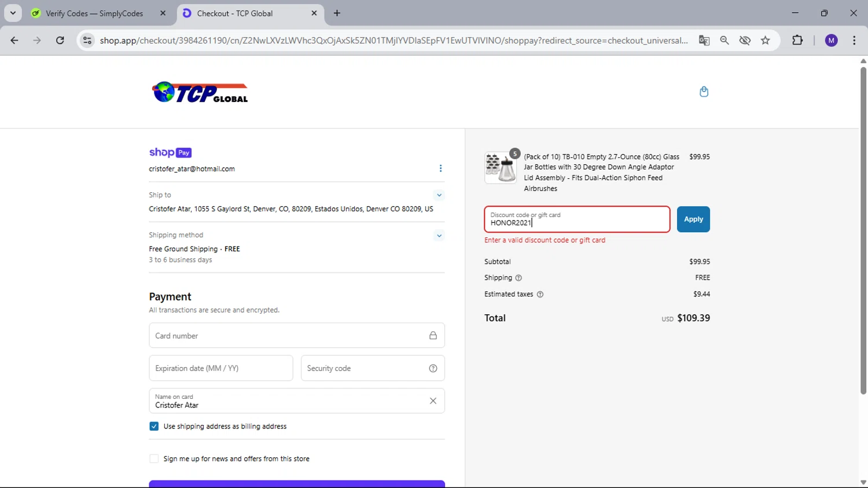
Task: Open the TCP Global logo link
Action: tap(200, 92)
